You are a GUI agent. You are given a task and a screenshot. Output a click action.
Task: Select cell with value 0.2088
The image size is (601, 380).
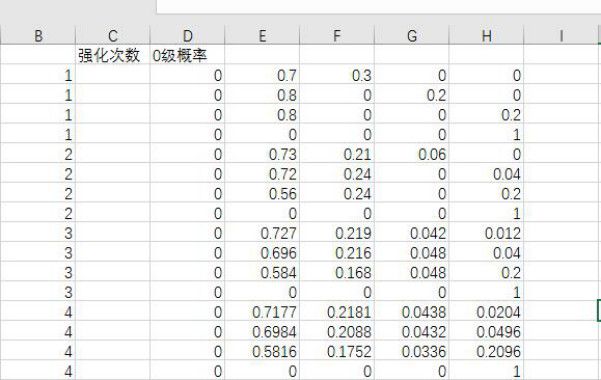click(337, 332)
